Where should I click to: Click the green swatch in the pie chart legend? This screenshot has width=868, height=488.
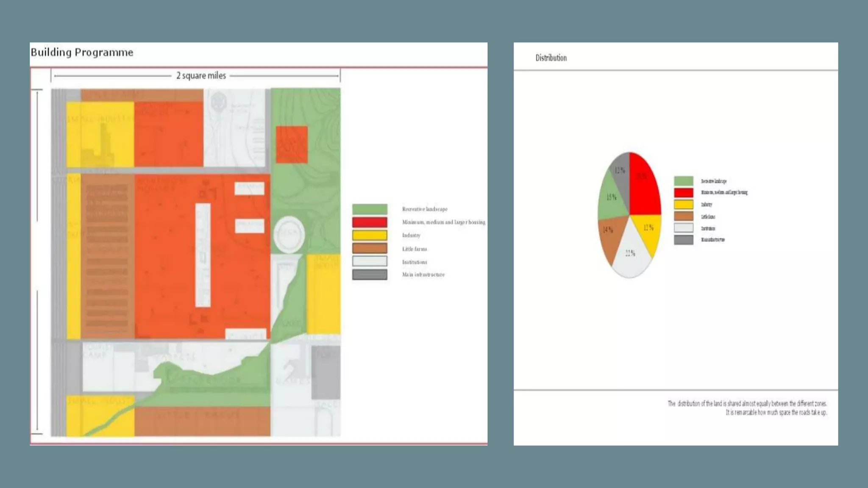683,181
